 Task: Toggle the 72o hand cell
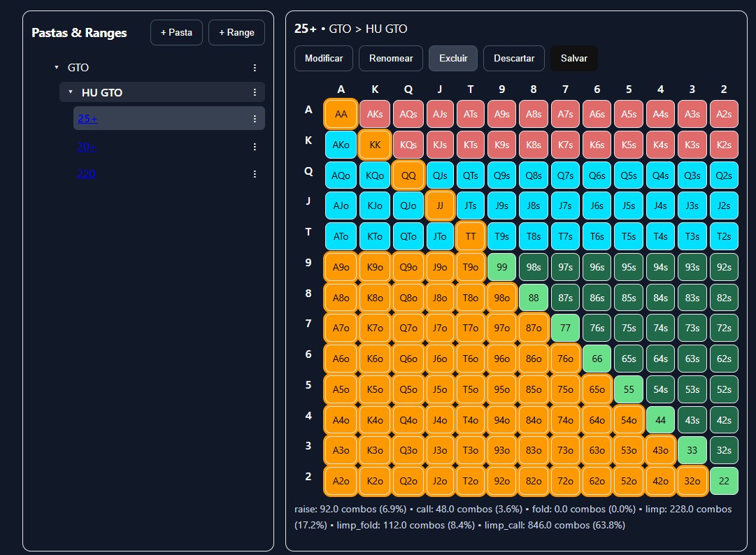[565, 481]
